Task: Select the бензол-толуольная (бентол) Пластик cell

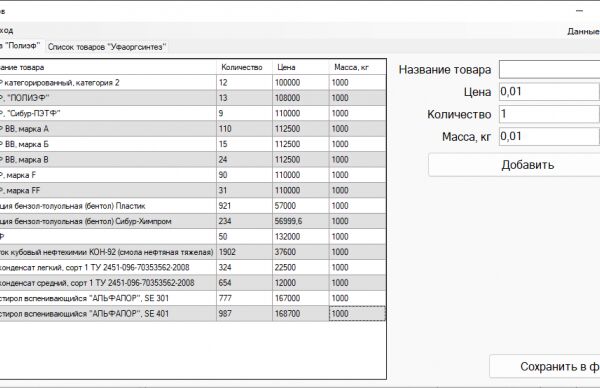Action: click(108, 206)
